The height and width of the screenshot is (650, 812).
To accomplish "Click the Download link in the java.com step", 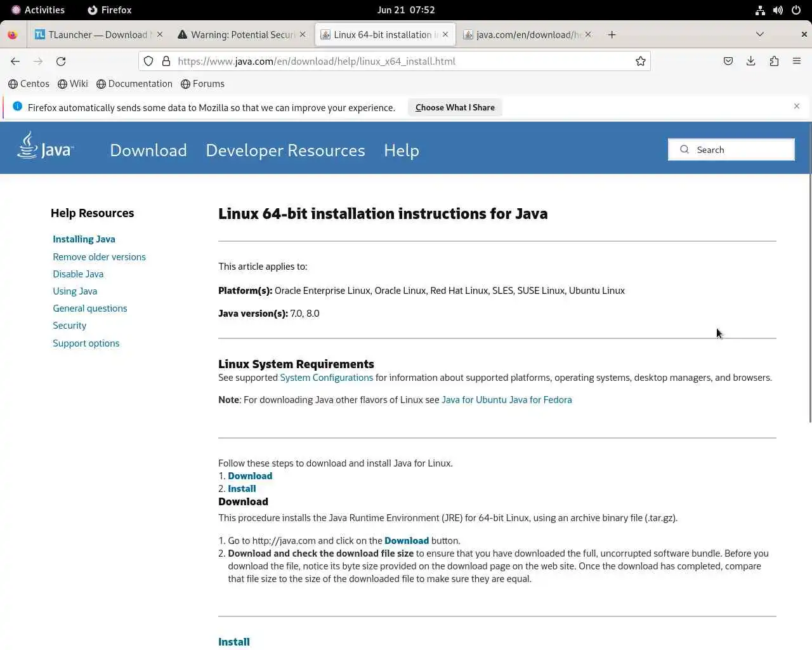I will [407, 541].
